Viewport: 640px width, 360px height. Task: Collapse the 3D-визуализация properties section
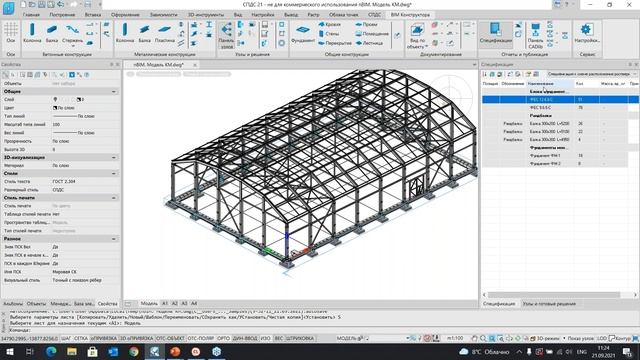[113, 157]
